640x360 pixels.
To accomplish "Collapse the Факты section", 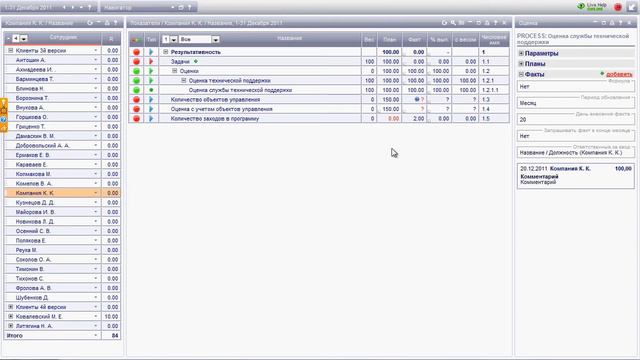I will click(521, 74).
